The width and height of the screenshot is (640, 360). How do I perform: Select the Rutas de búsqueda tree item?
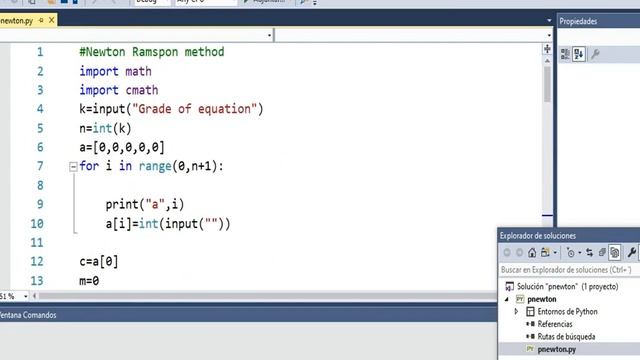coord(566,337)
